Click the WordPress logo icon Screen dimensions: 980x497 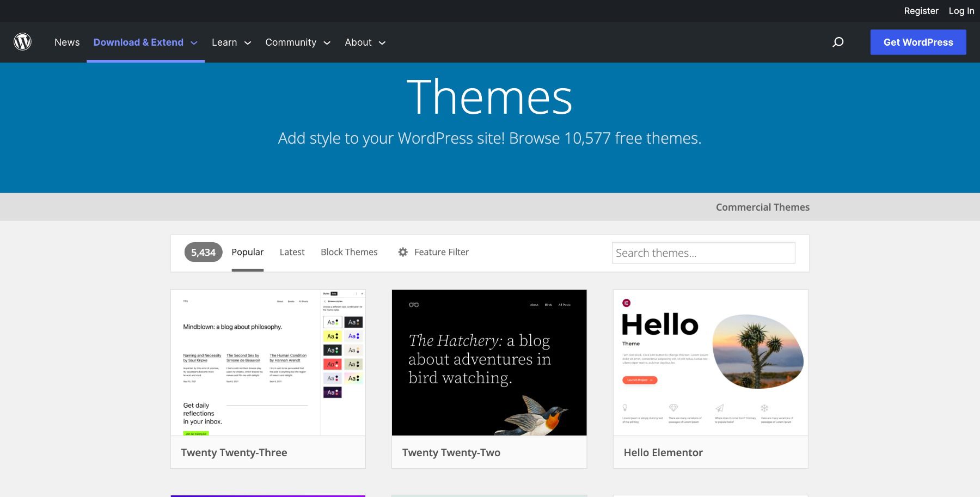pyautogui.click(x=22, y=41)
